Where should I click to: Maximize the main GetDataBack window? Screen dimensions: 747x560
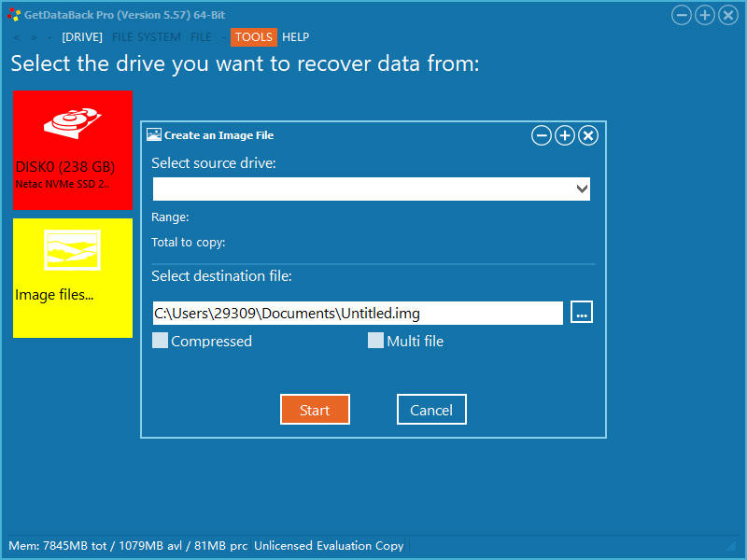705,15
